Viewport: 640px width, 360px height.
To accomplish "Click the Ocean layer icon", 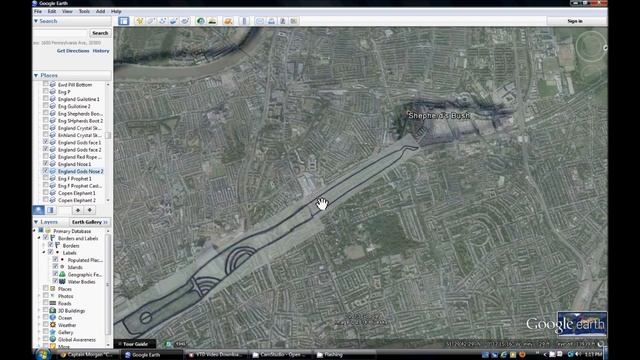I will point(53,318).
